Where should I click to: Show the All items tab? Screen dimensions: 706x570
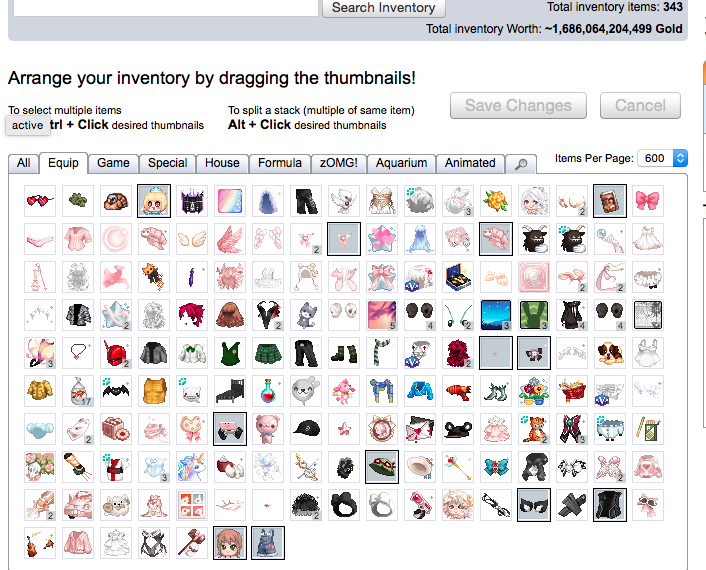(23, 163)
